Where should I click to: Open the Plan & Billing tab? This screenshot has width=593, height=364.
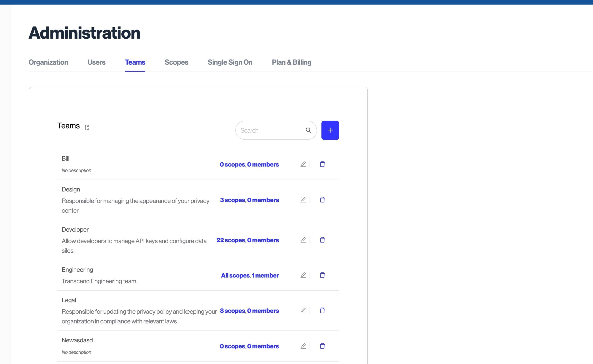[x=291, y=62]
